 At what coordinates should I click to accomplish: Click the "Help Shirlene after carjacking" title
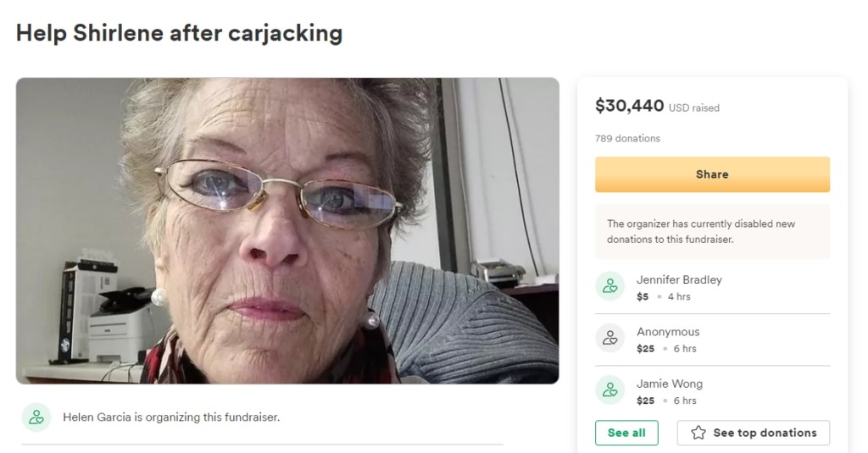[179, 33]
